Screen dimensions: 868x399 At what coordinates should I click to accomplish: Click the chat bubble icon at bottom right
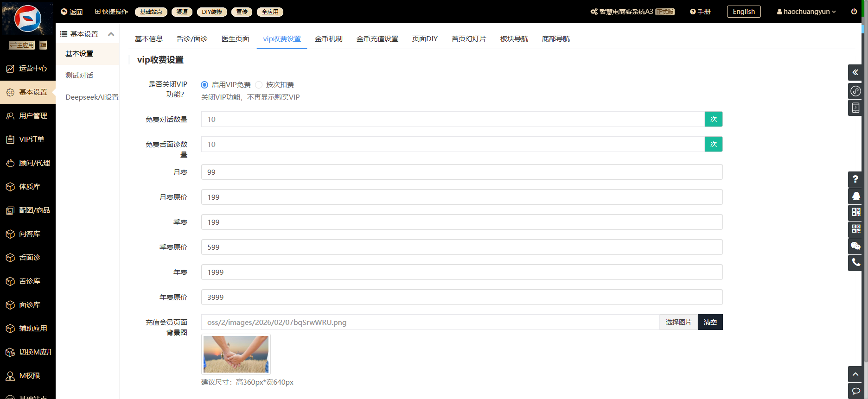855,391
